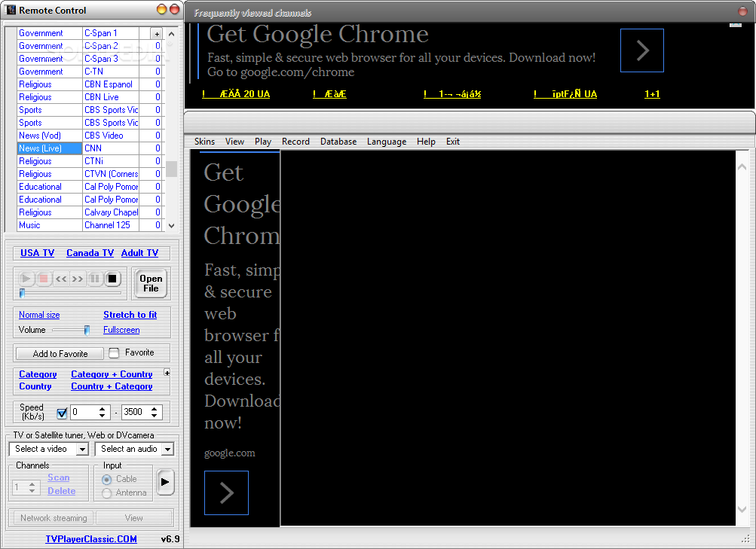Open the Play menu
The image size is (756, 549).
(263, 142)
